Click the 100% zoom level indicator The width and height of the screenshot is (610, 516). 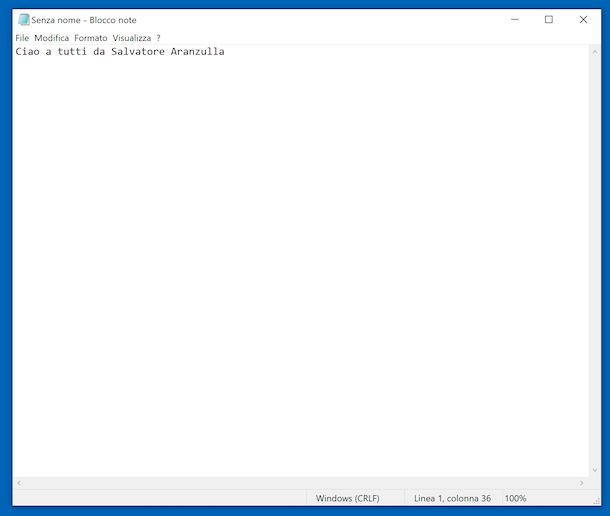[x=515, y=498]
